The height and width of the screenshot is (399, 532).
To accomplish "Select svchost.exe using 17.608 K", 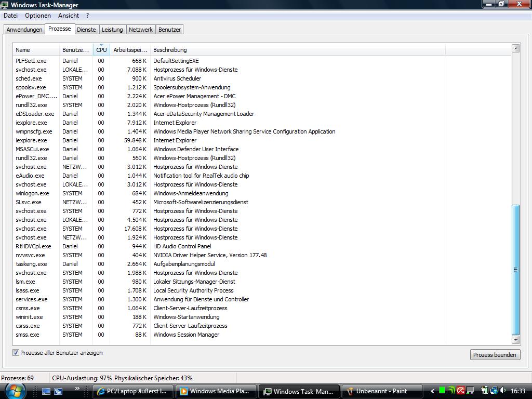I will [x=229, y=229].
